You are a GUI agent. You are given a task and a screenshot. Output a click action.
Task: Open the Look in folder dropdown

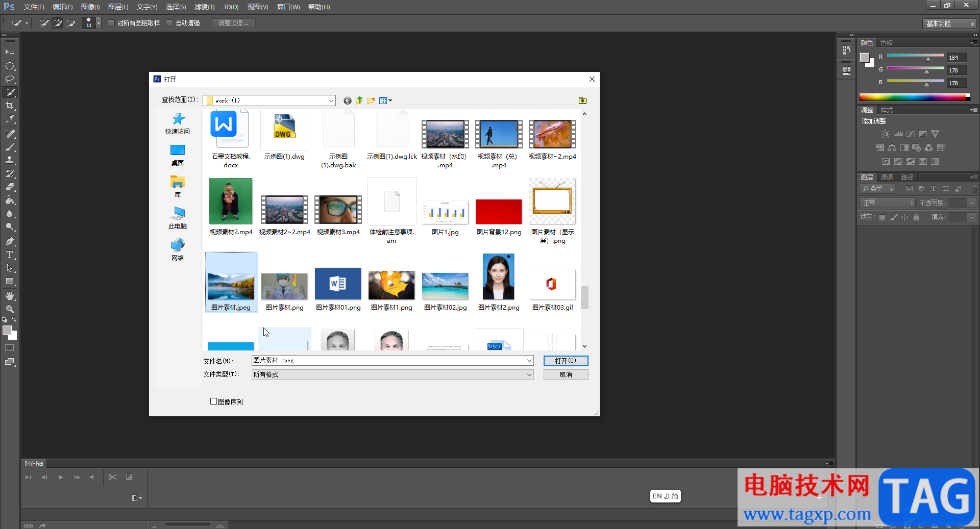tap(331, 100)
